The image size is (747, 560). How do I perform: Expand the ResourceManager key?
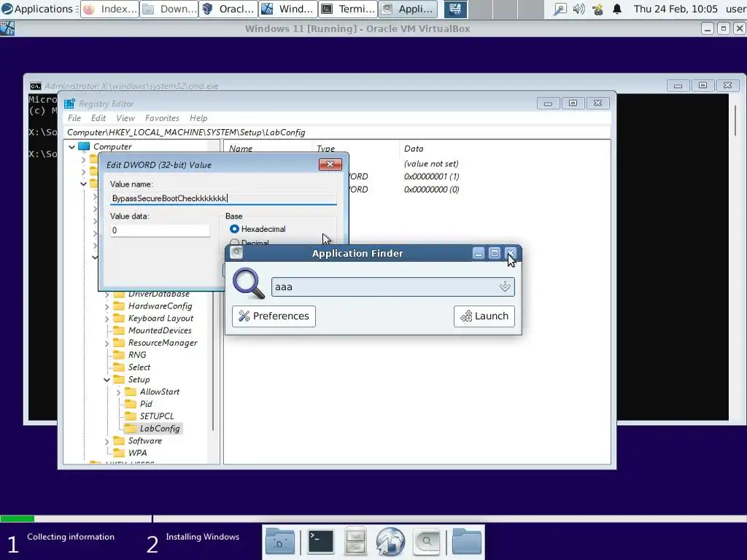pyautogui.click(x=107, y=343)
